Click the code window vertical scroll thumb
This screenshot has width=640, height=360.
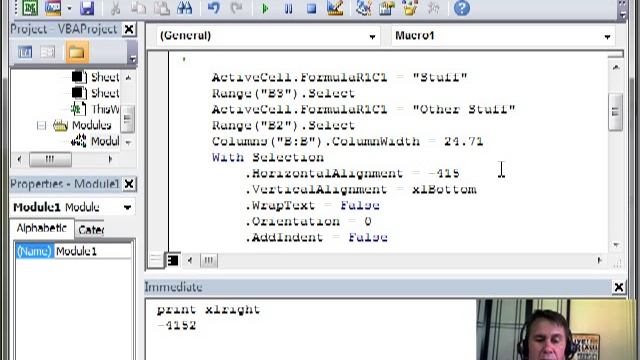click(616, 112)
